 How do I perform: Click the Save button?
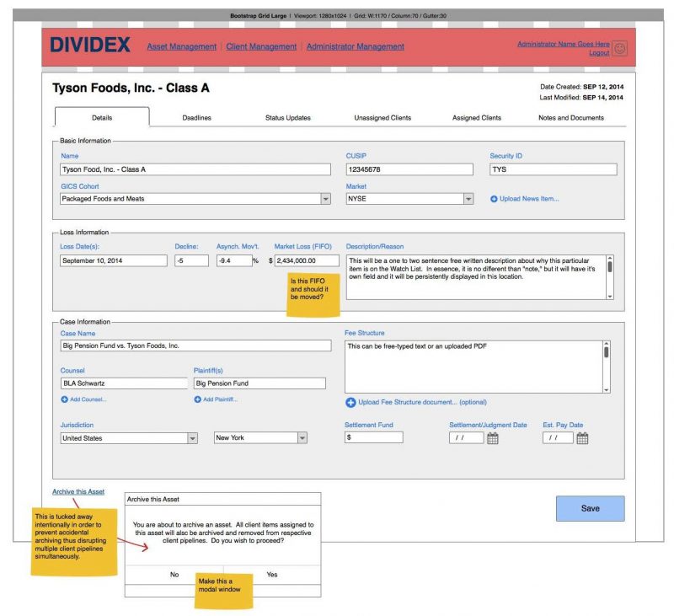pyautogui.click(x=591, y=508)
